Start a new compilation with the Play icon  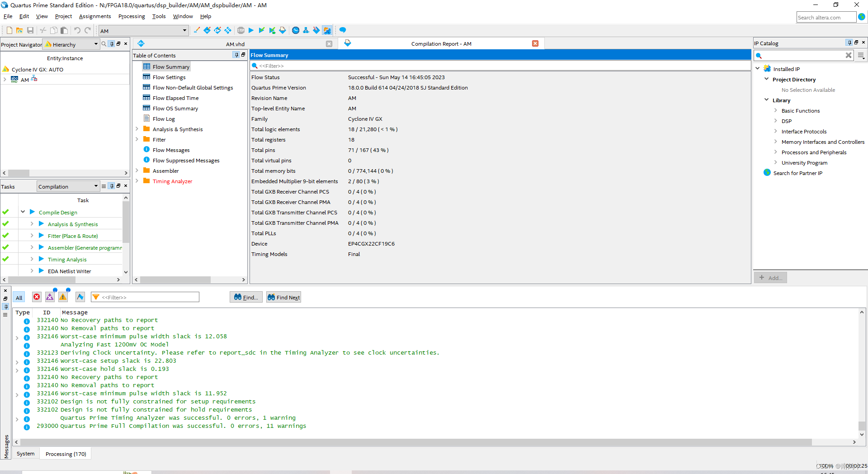click(x=251, y=30)
